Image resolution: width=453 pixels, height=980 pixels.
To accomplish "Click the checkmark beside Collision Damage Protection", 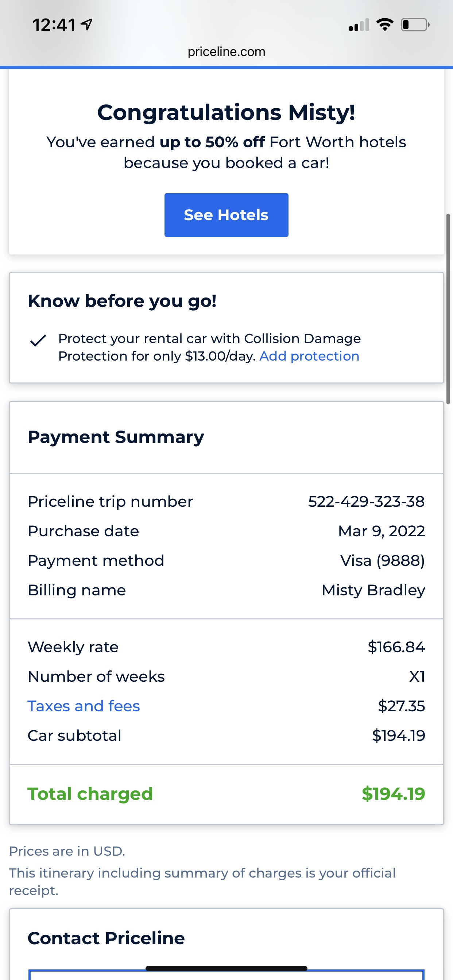I will coord(38,341).
